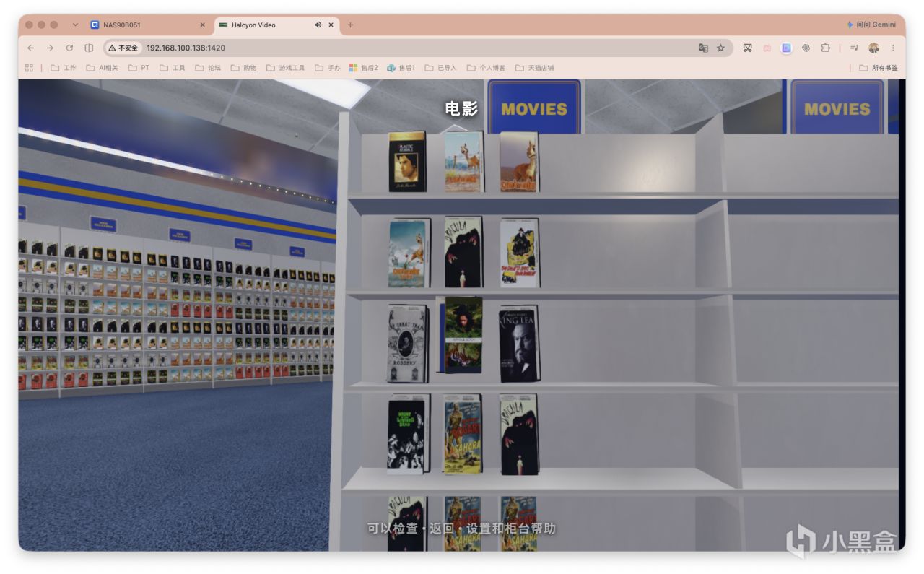924x574 pixels.
Task: Reload the Halcyon Video page
Action: click(69, 48)
